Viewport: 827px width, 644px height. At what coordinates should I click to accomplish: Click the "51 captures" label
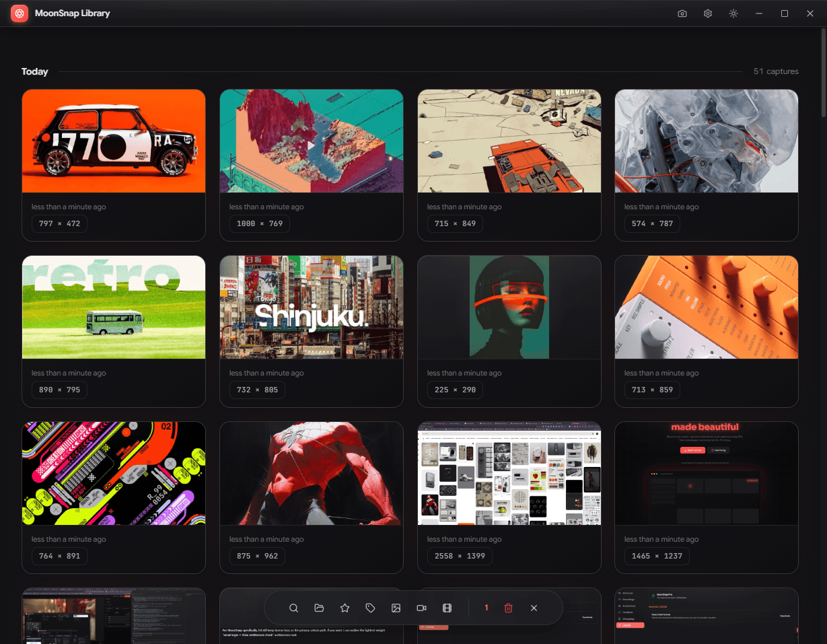tap(776, 71)
